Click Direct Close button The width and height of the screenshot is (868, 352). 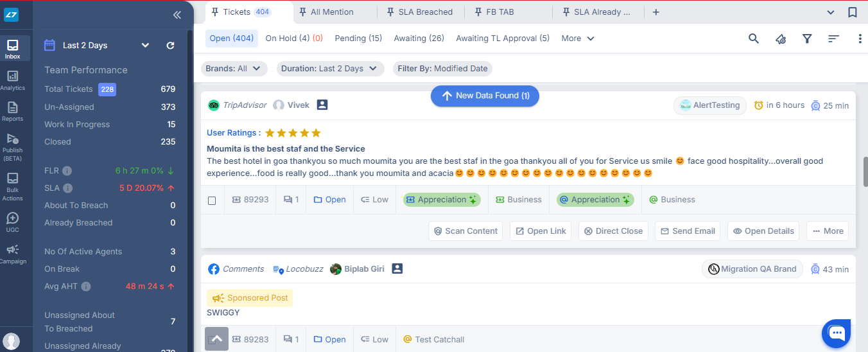pos(613,231)
